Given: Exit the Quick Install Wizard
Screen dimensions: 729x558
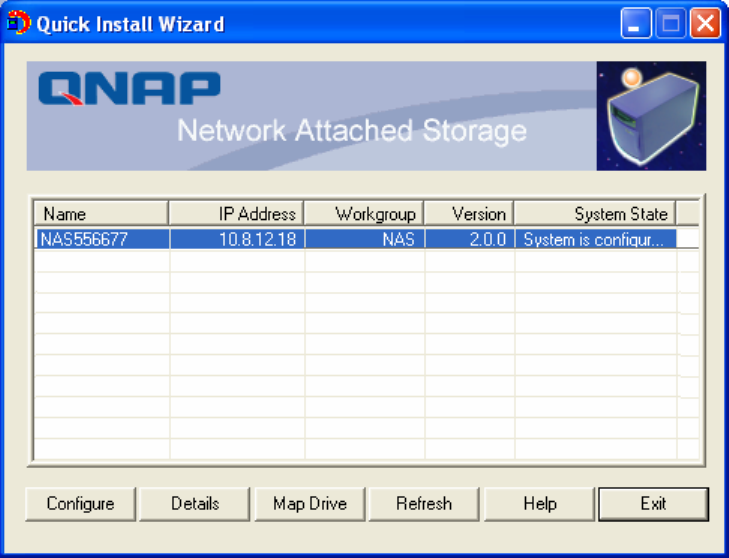Looking at the screenshot, I should [653, 504].
